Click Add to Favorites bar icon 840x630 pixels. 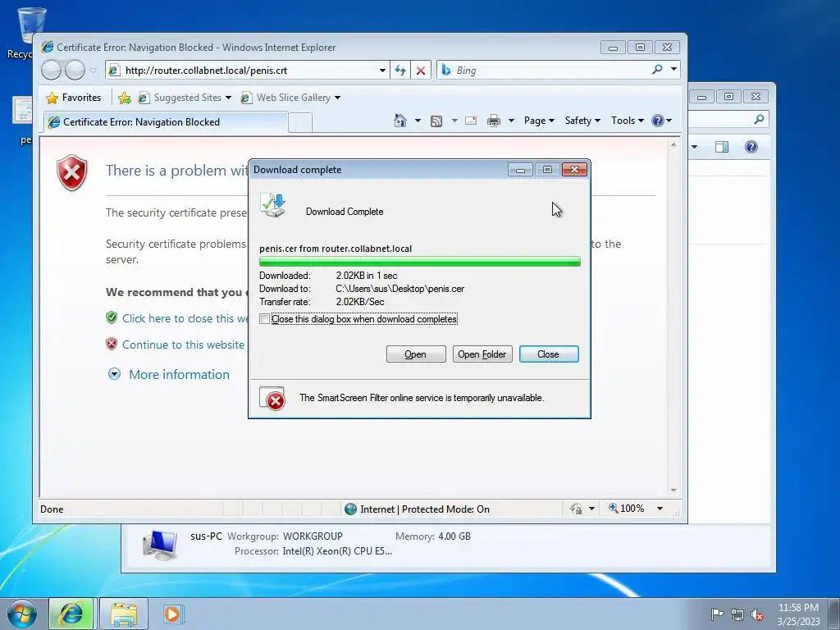point(125,98)
